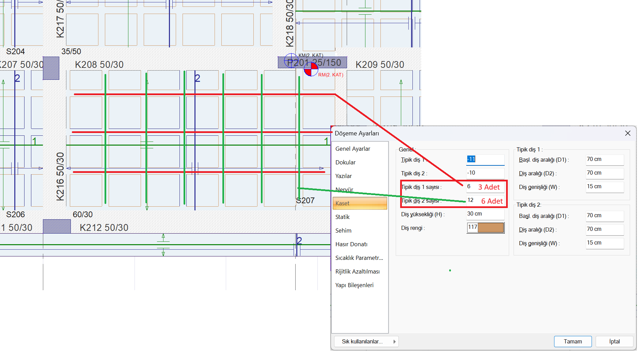Select Dokular in settings list
This screenshot has height=355, width=644.
tap(345, 162)
